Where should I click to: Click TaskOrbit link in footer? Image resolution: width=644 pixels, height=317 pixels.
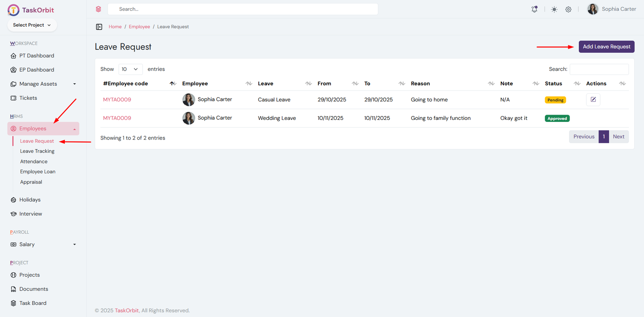tap(127, 311)
